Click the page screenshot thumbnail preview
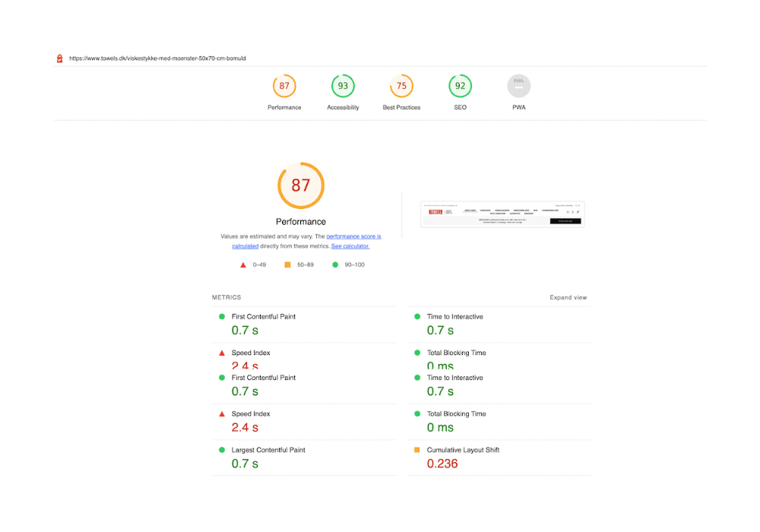 pos(502,214)
